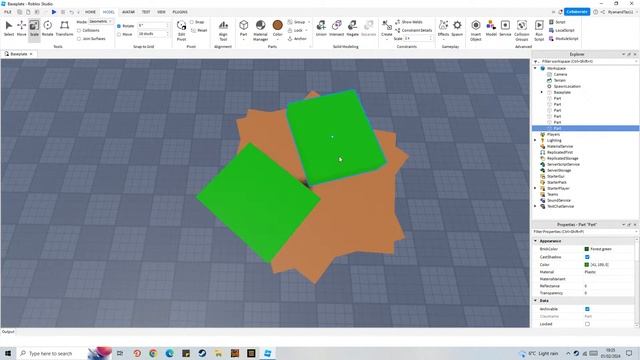The image size is (640, 360).
Task: Click the Intersect operation icon
Action: click(337, 29)
